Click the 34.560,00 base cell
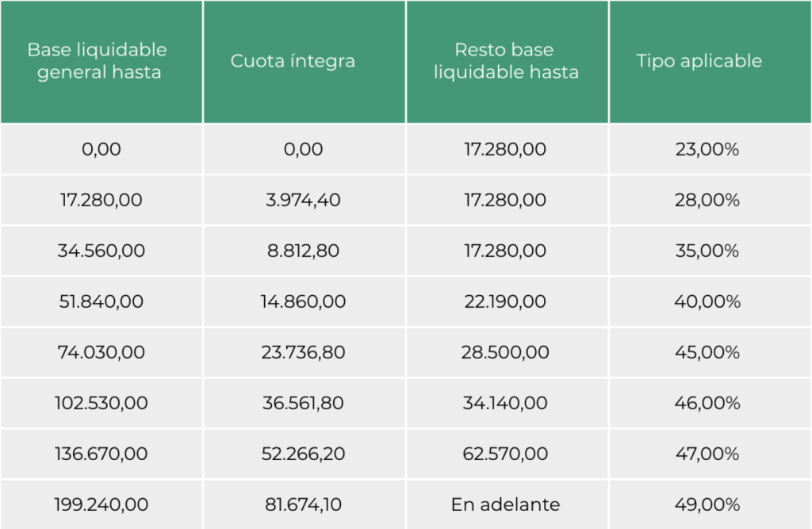The height and width of the screenshot is (529, 812). [x=101, y=251]
